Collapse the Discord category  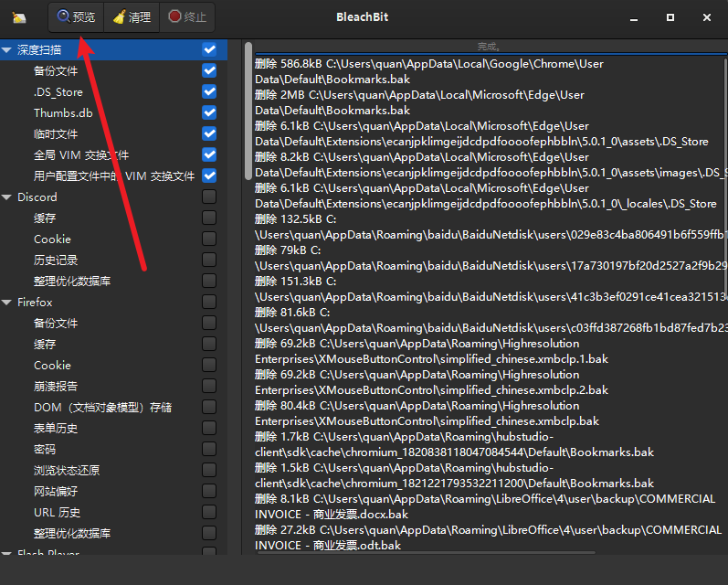pyautogui.click(x=6, y=197)
